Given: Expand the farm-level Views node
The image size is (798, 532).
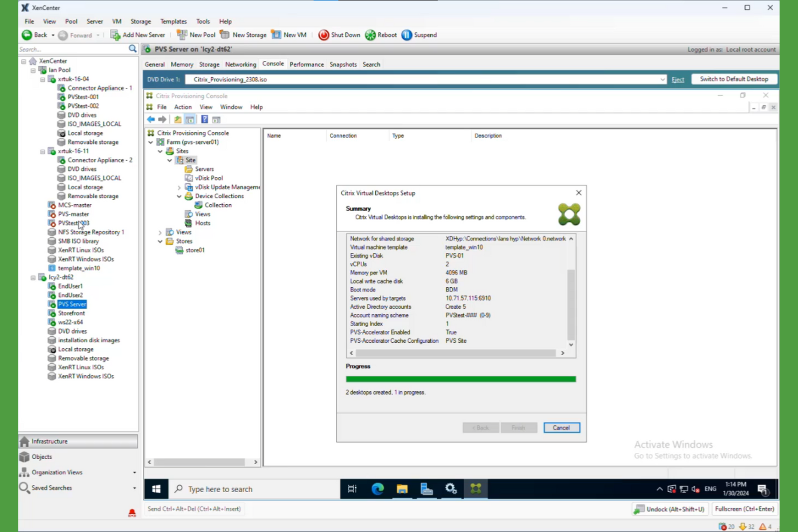Looking at the screenshot, I should click(160, 232).
